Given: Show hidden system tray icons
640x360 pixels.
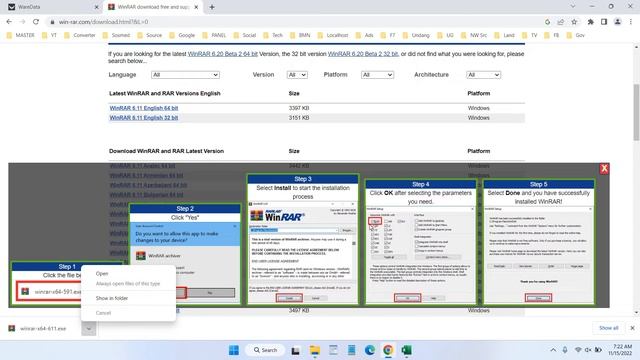Looking at the screenshot, I should tap(553, 350).
